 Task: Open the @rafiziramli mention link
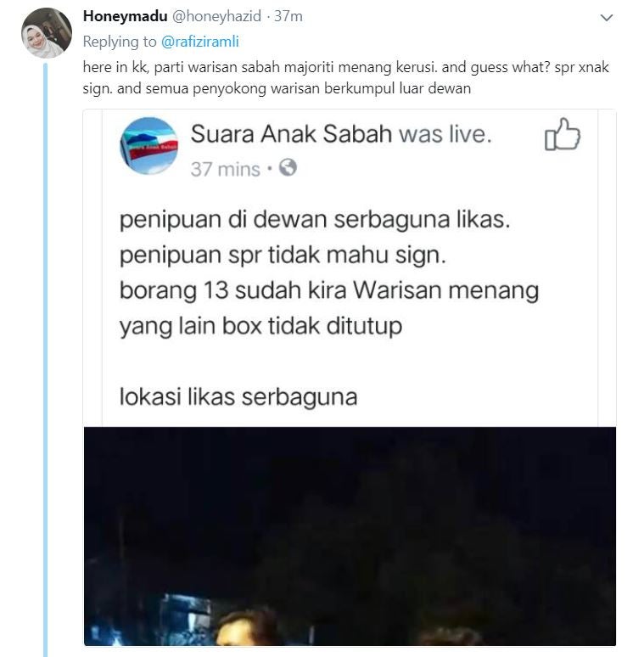click(x=199, y=42)
